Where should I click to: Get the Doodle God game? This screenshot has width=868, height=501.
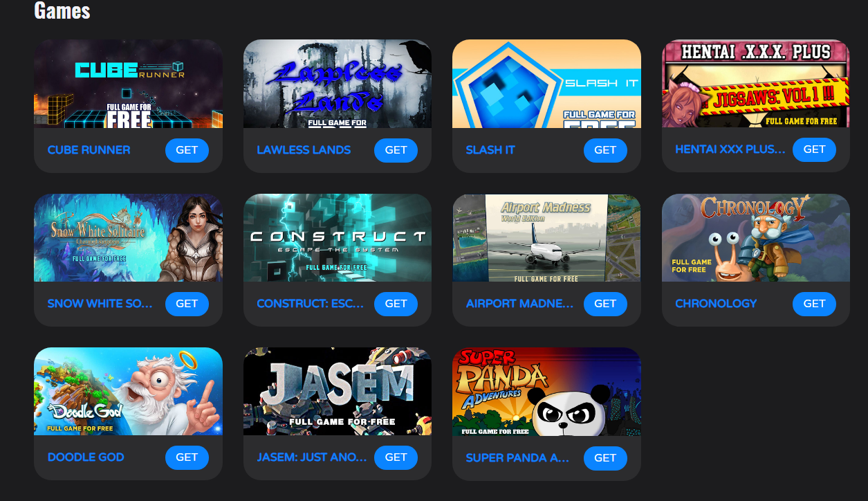tap(187, 457)
